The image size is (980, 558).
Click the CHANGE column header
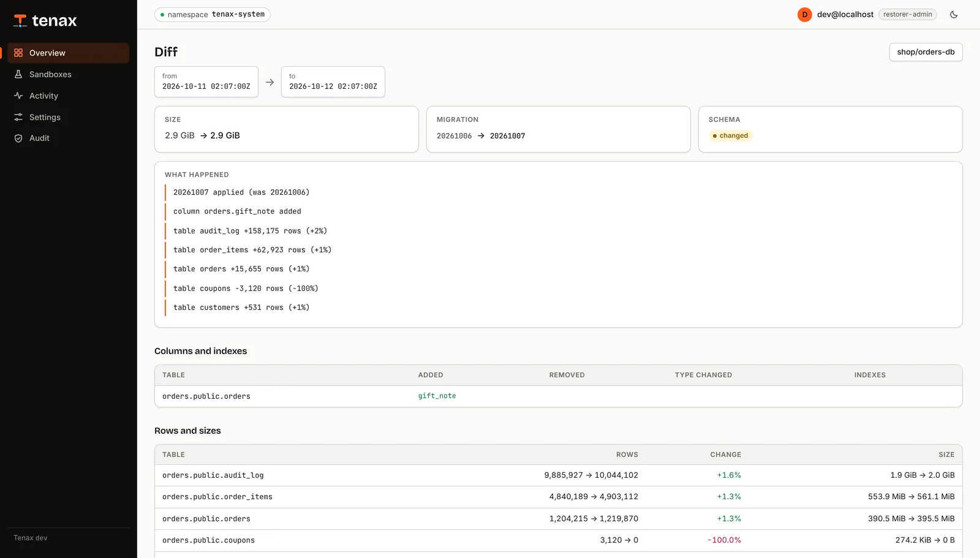pyautogui.click(x=726, y=454)
